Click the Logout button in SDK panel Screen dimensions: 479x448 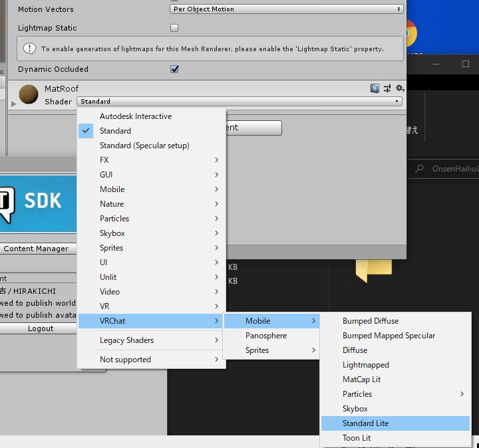tap(38, 328)
